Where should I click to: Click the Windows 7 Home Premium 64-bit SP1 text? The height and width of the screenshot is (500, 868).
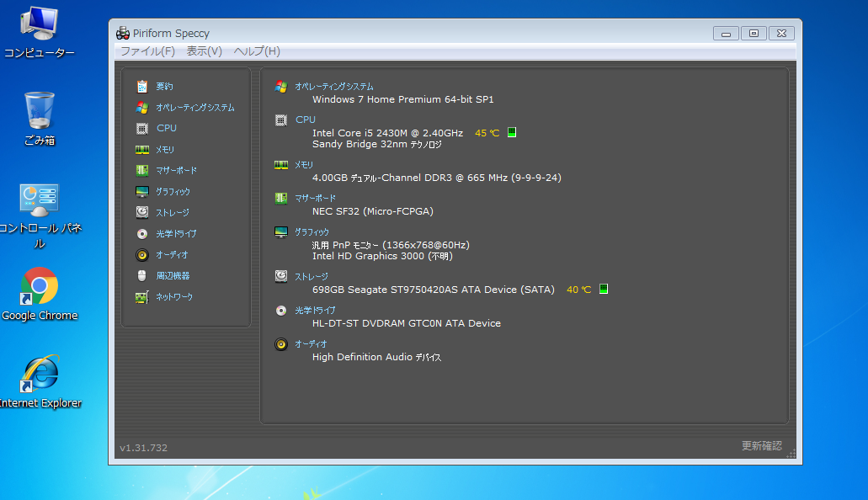click(x=403, y=99)
